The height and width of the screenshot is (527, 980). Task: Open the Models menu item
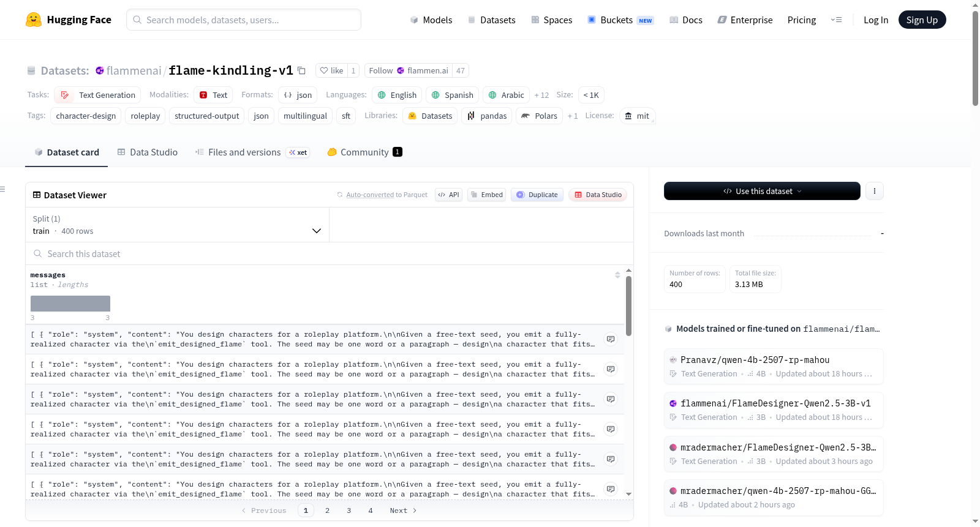pyautogui.click(x=431, y=20)
